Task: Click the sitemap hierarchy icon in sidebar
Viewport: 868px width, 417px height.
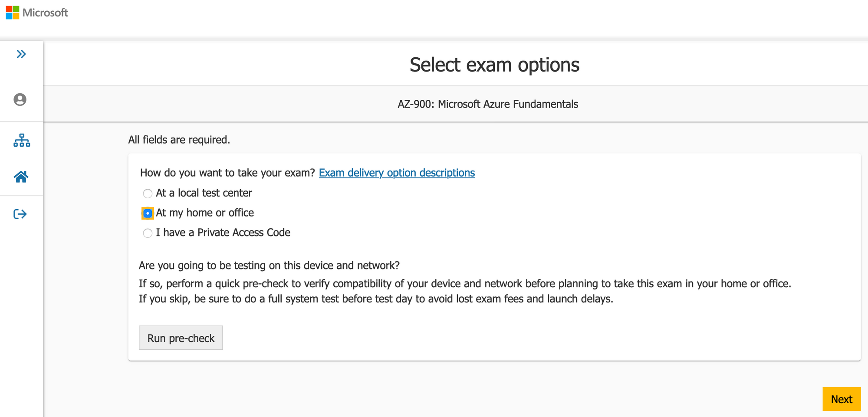Action: coord(21,140)
